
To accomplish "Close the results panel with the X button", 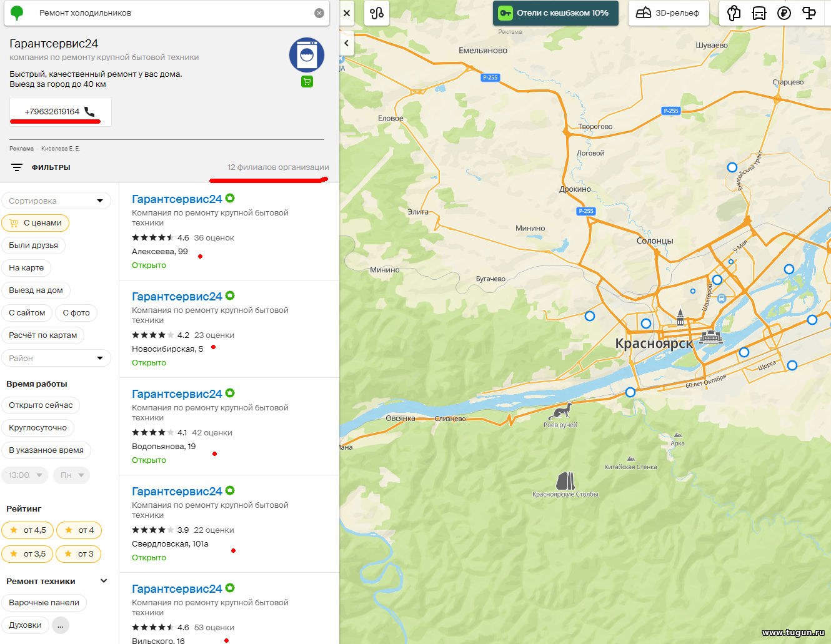I will tap(347, 13).
